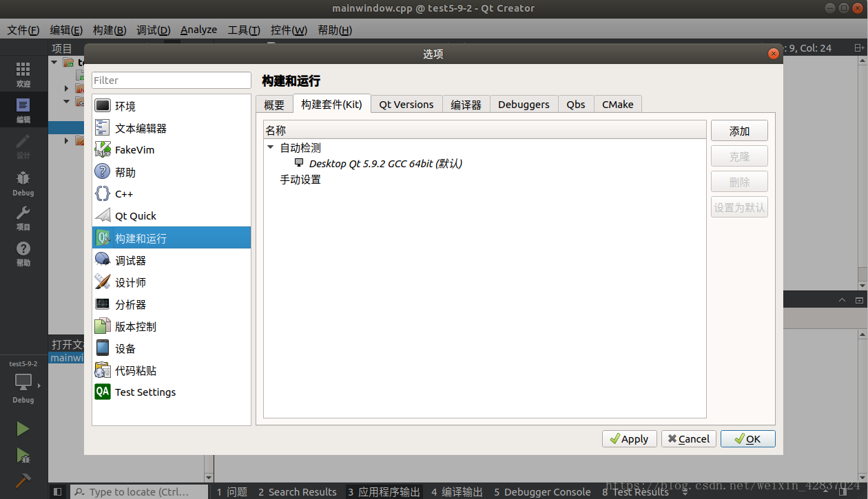The width and height of the screenshot is (868, 499).
Task: Open the Welcome mode in sidebar
Action: (23, 74)
